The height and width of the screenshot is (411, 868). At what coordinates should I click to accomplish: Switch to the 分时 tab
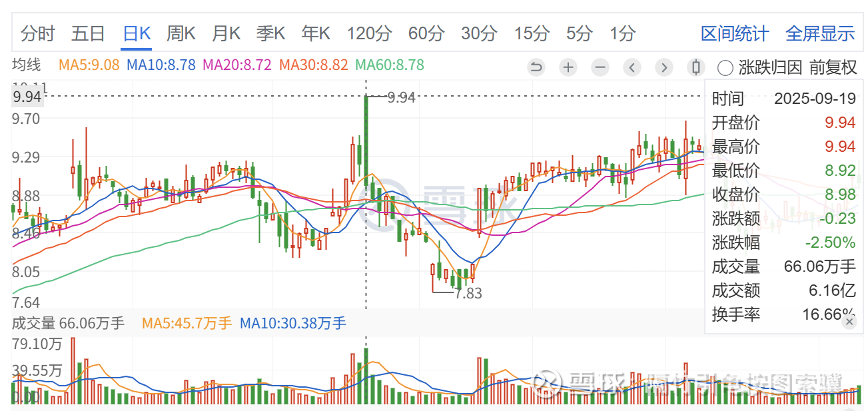pos(38,33)
